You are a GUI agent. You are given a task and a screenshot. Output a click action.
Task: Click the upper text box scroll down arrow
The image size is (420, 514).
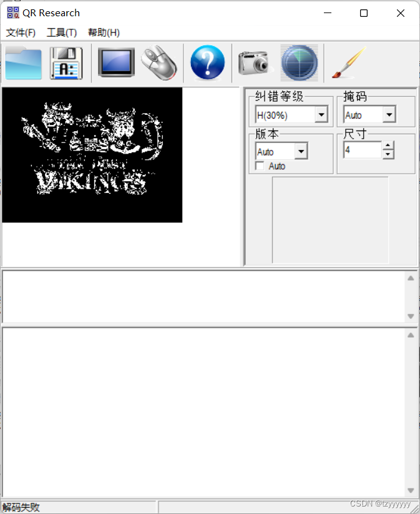click(411, 317)
